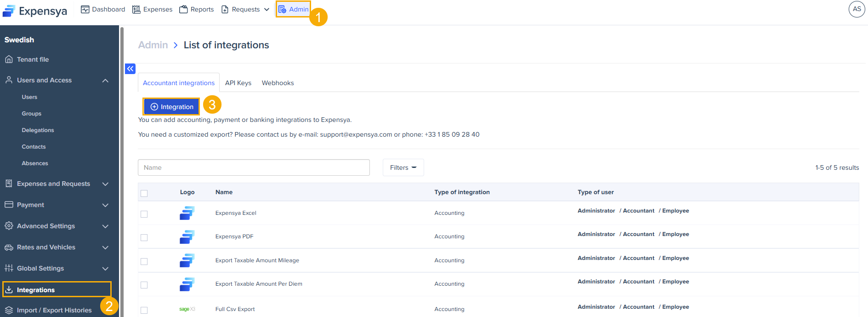Click the Dashboard chart icon in top bar
Viewport: 868px width, 317px height.
coord(85,9)
